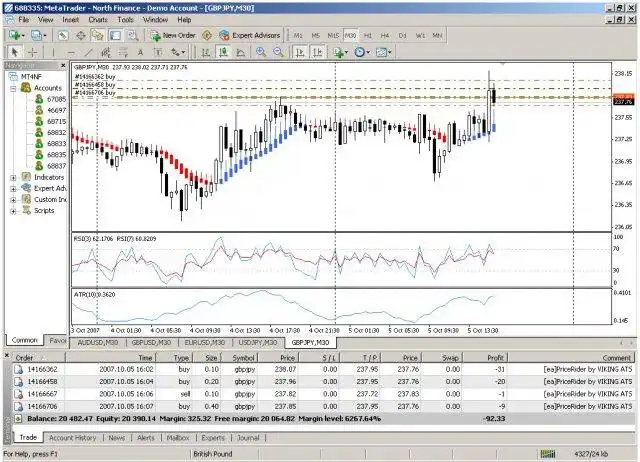The width and height of the screenshot is (640, 462).
Task: Select the Crosshair tool
Action: click(x=32, y=52)
